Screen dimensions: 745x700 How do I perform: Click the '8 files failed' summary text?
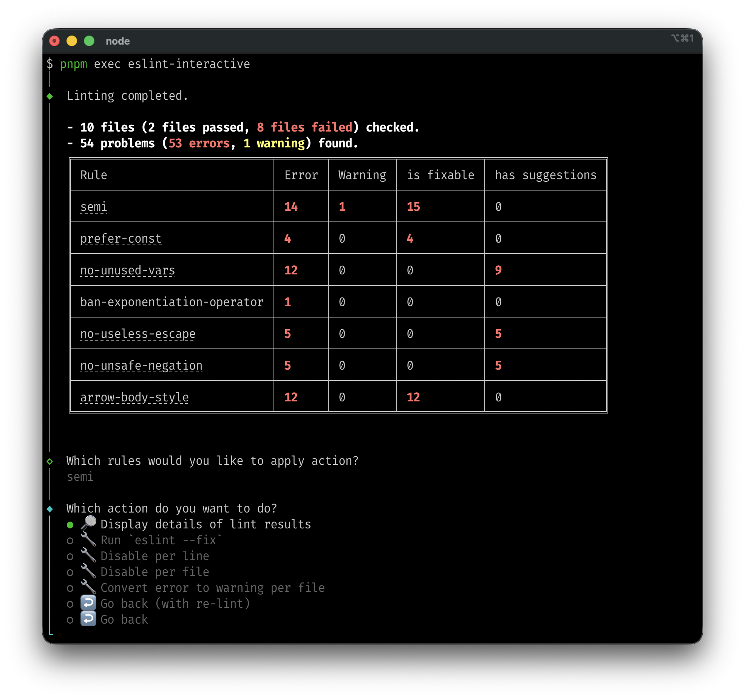[304, 127]
